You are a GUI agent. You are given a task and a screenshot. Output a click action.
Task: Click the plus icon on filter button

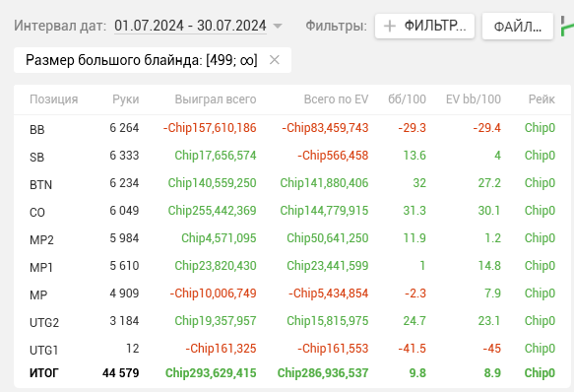(x=390, y=26)
